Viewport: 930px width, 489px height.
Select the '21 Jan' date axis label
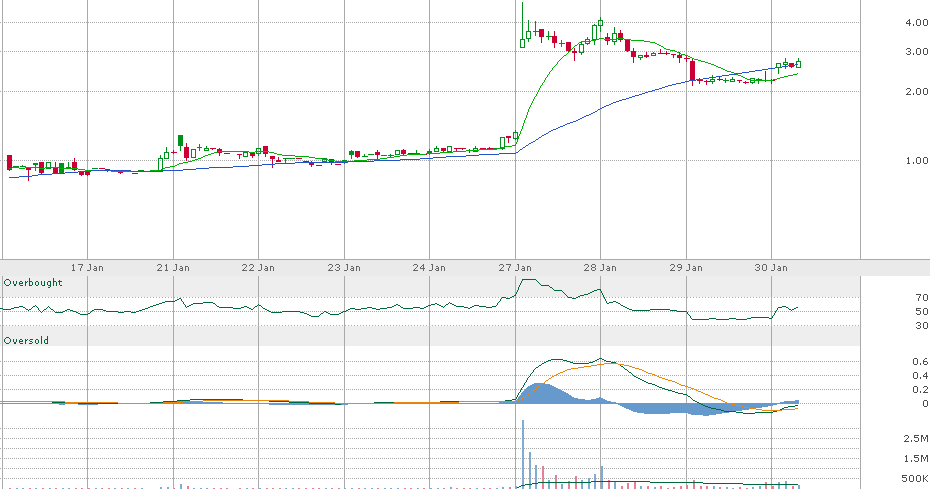(x=173, y=268)
